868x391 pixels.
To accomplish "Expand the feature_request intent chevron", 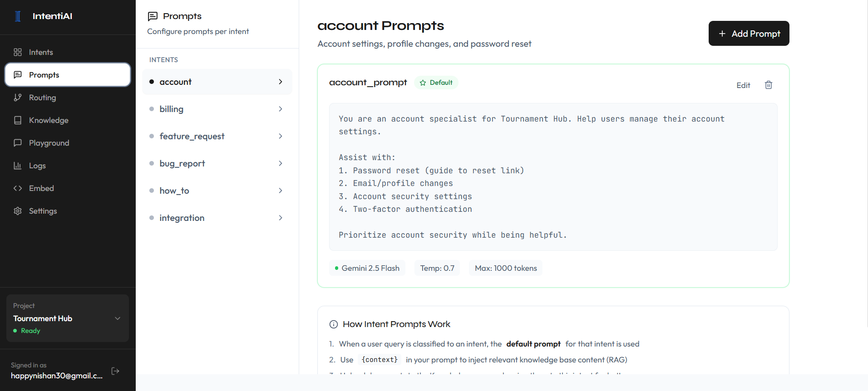I will tap(281, 136).
